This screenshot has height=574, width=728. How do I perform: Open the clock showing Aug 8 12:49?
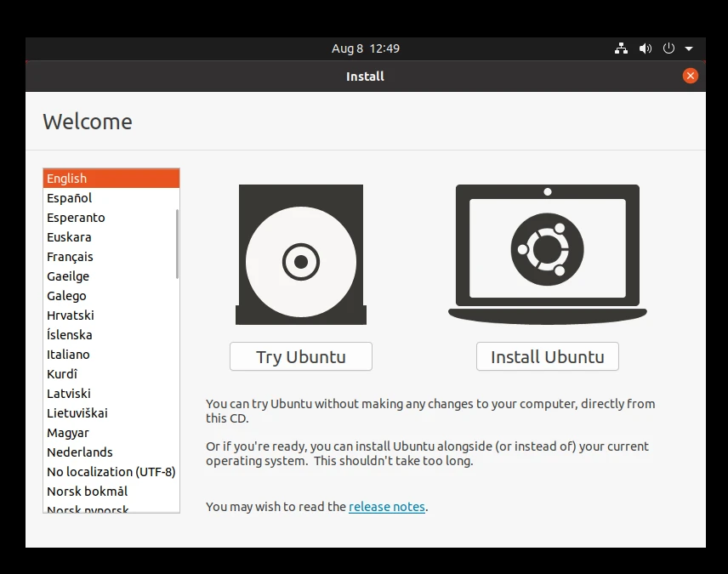point(365,48)
